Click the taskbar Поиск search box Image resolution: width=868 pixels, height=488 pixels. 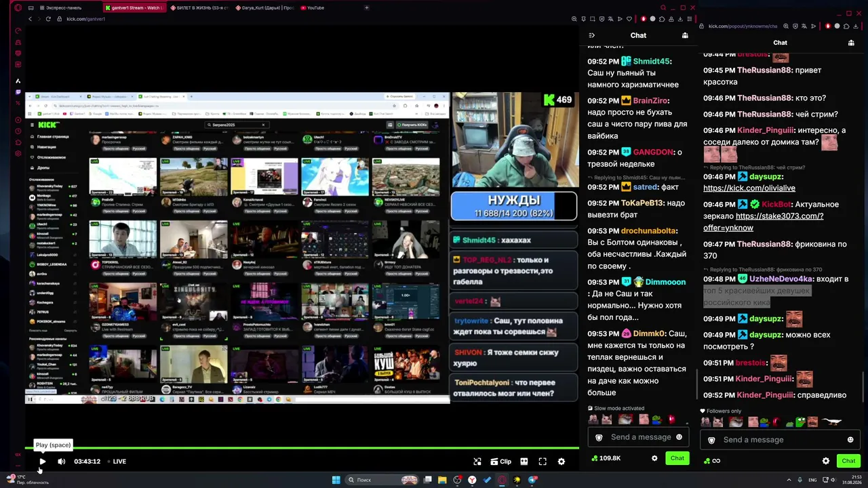click(x=382, y=480)
